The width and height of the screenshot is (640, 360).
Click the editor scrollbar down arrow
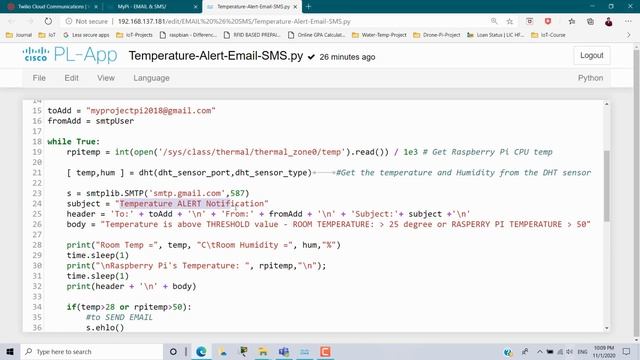(x=606, y=328)
